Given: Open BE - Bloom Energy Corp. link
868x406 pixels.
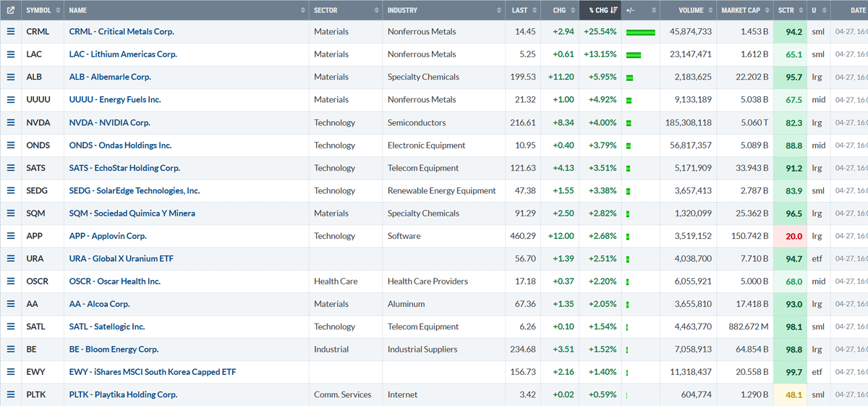Looking at the screenshot, I should point(114,350).
